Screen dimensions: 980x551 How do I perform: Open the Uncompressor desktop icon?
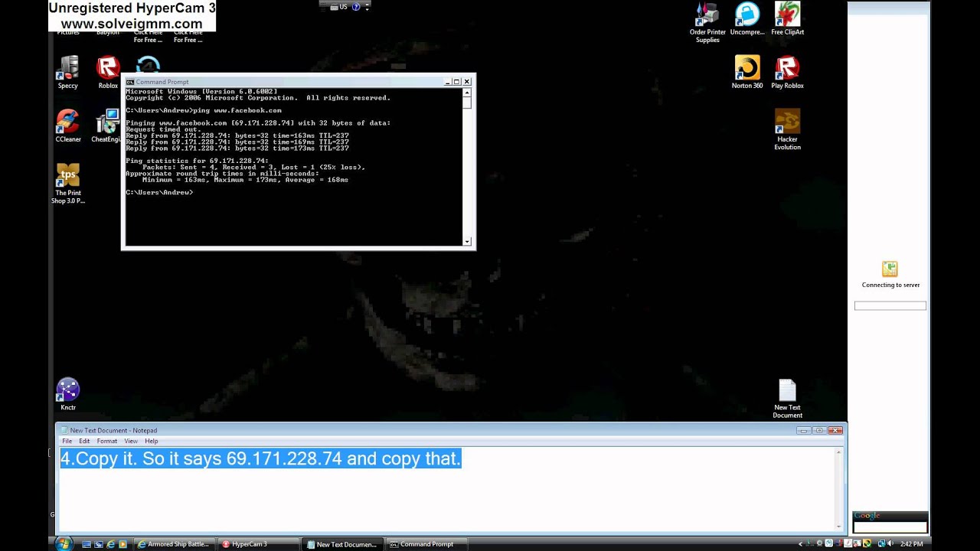[747, 19]
